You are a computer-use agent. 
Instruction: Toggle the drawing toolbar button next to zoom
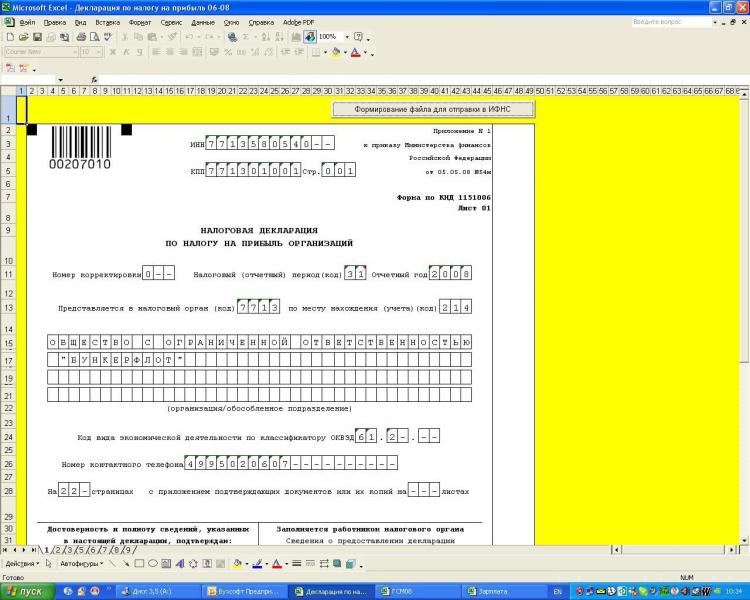coord(309,37)
